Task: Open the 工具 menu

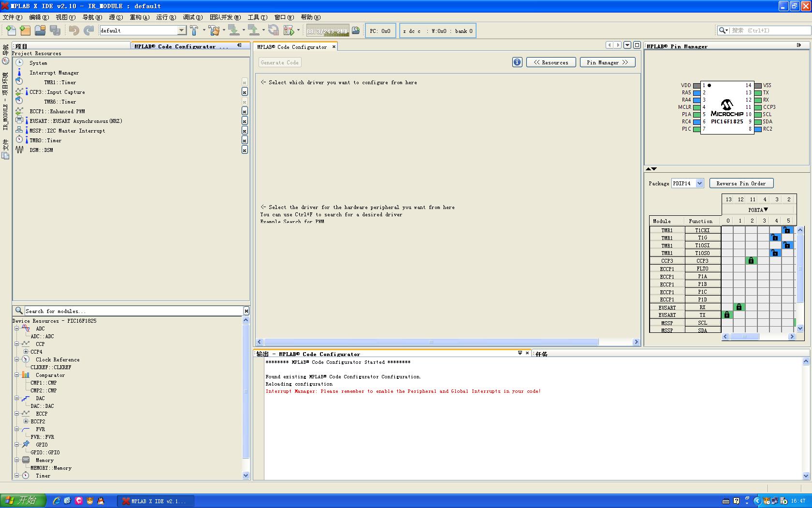Action: 257,17
